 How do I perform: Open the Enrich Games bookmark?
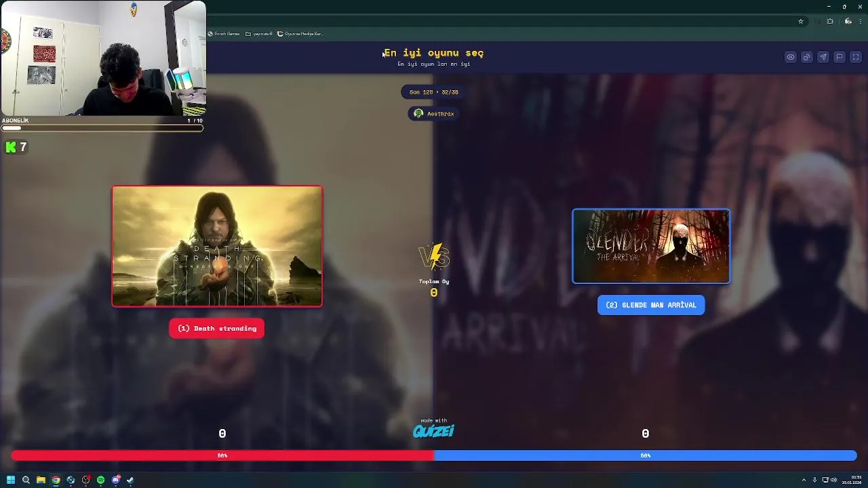point(224,34)
